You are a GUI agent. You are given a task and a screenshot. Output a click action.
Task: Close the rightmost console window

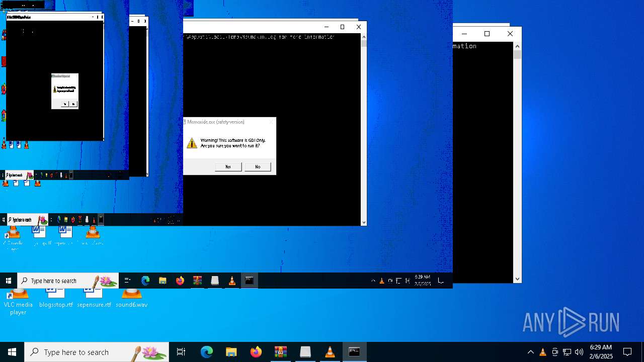click(x=510, y=34)
